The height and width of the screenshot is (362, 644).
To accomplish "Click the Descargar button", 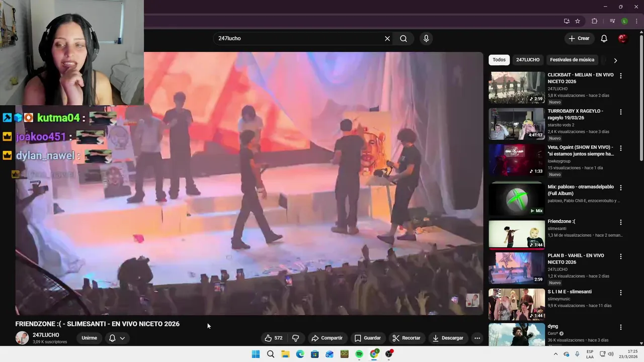I will 448,338.
